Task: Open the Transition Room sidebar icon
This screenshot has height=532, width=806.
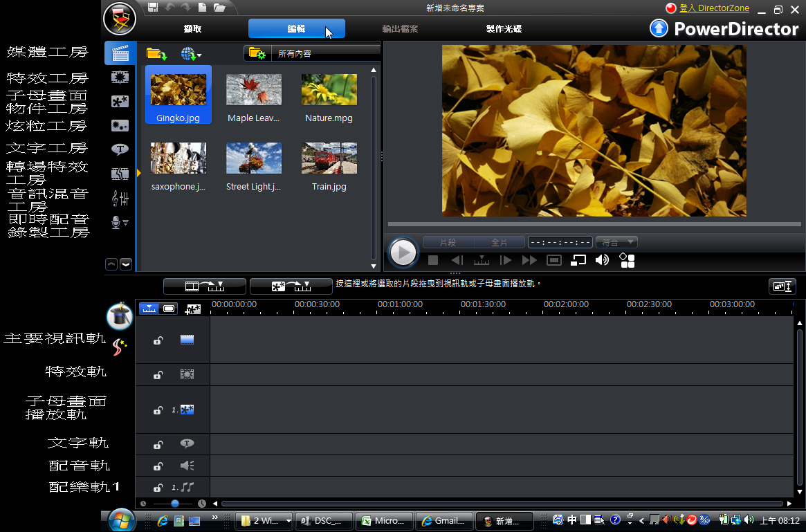Action: [x=120, y=174]
